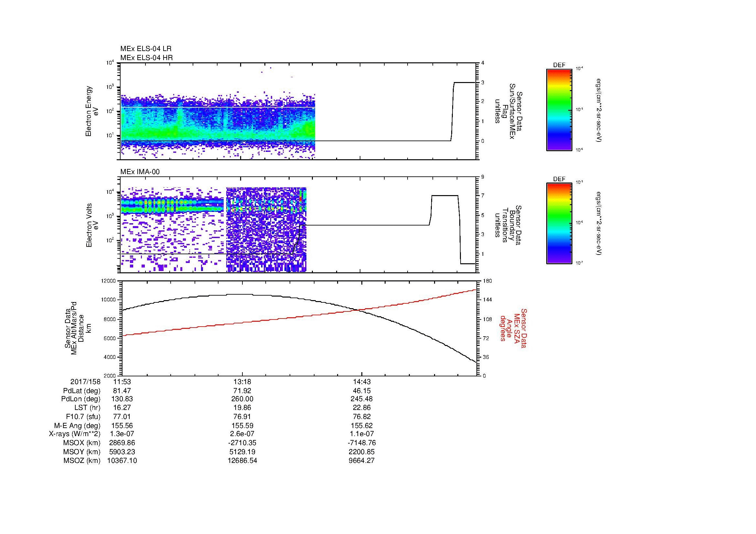Click the time tick label '11:53'
The image size is (756, 534).
(122, 382)
